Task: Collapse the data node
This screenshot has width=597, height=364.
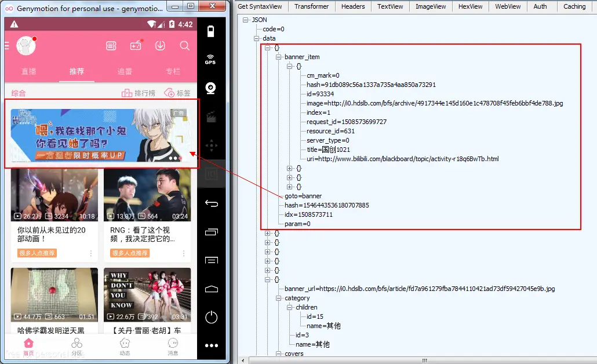Action: pyautogui.click(x=257, y=38)
